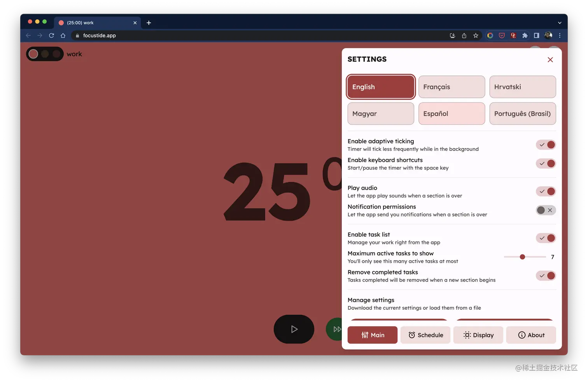
Task: Switch to the Schedule settings tab
Action: pyautogui.click(x=425, y=335)
